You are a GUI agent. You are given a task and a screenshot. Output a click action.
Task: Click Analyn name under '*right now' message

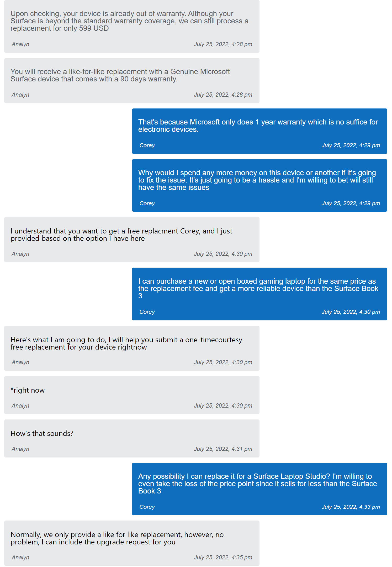tap(20, 405)
